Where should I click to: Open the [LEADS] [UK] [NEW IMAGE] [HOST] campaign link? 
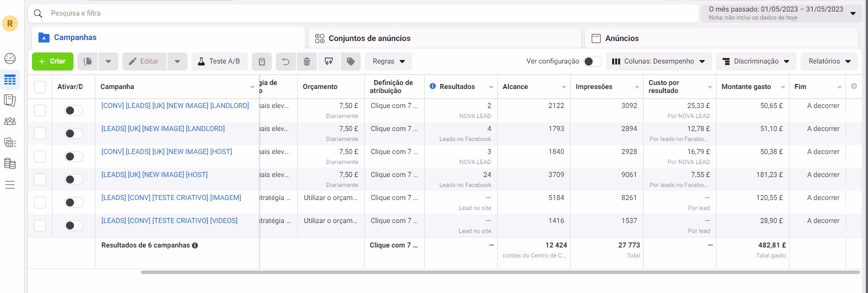[154, 174]
